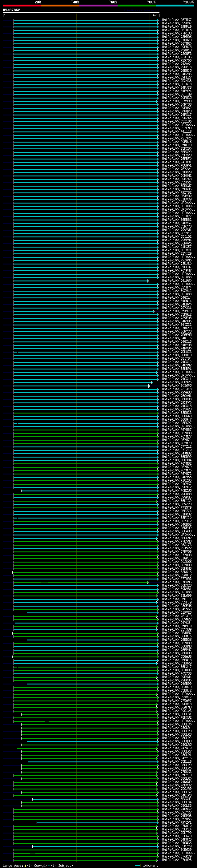Click the yellow triangle gap icon in legend
Image resolution: width=197 pixels, height=868 pixels.
click(x=25, y=865)
